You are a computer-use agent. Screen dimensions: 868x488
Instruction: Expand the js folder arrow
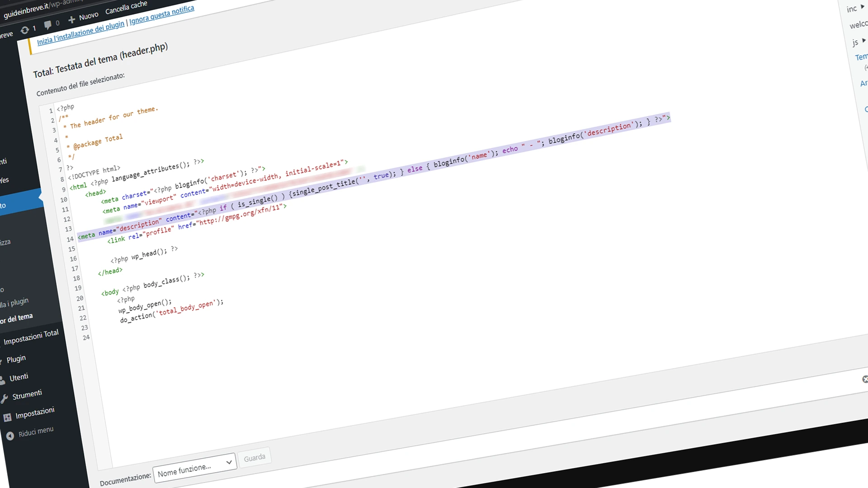click(x=863, y=40)
